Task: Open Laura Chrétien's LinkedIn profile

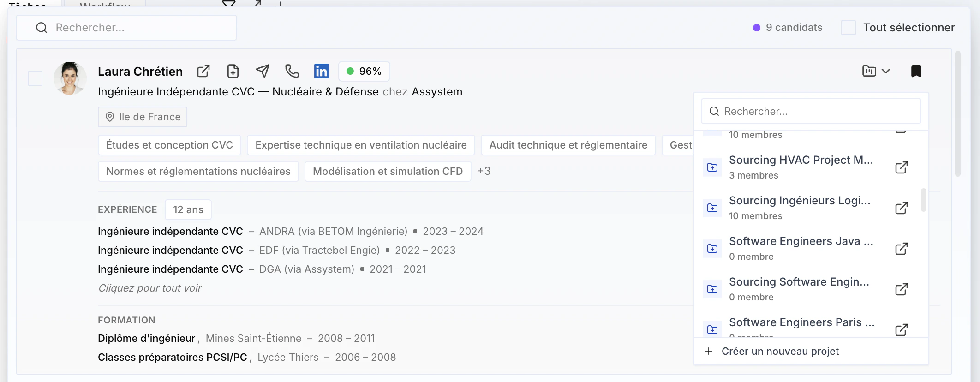Action: (x=322, y=71)
